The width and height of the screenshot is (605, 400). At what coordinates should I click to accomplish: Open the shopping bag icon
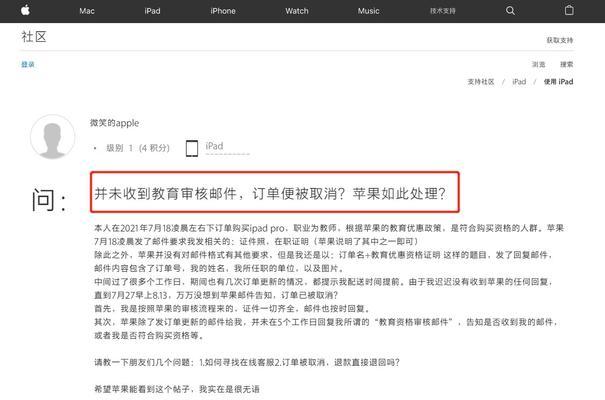pyautogui.click(x=569, y=10)
